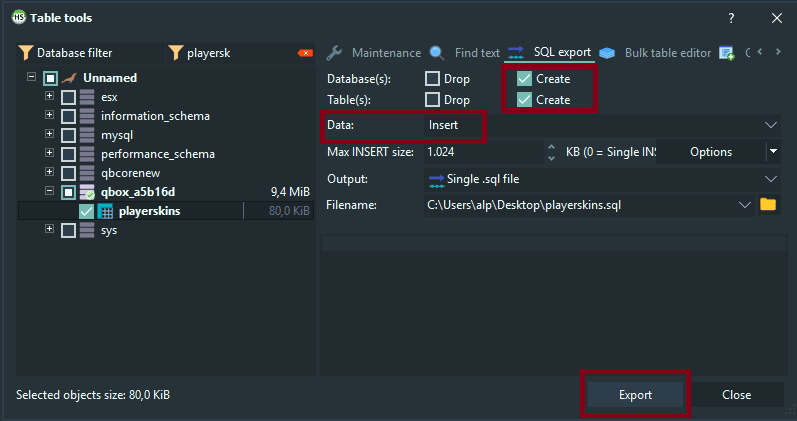Click the Maintenance wrench icon
This screenshot has width=797, height=421.
[334, 52]
